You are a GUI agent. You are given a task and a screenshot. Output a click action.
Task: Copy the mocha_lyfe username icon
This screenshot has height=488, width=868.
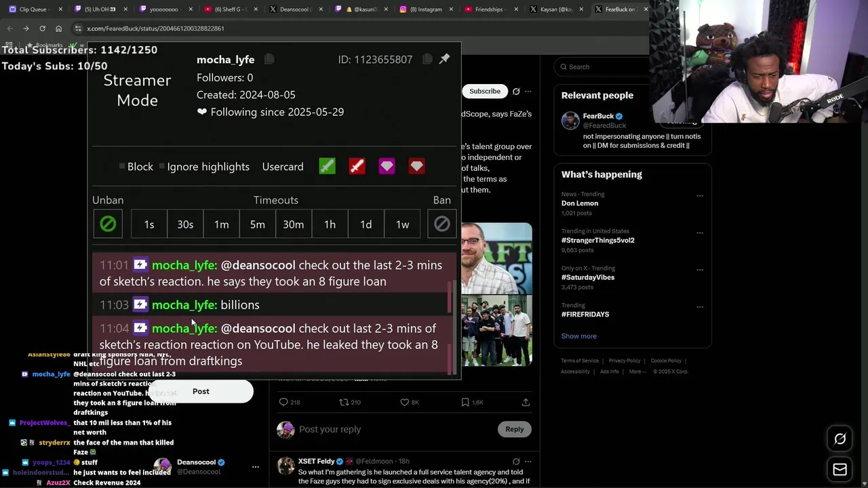pos(269,60)
